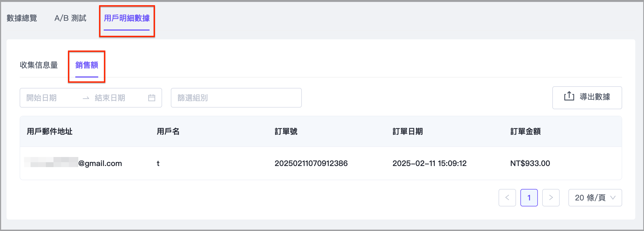Click the page size chevron arrow
The width and height of the screenshot is (644, 231).
613,197
